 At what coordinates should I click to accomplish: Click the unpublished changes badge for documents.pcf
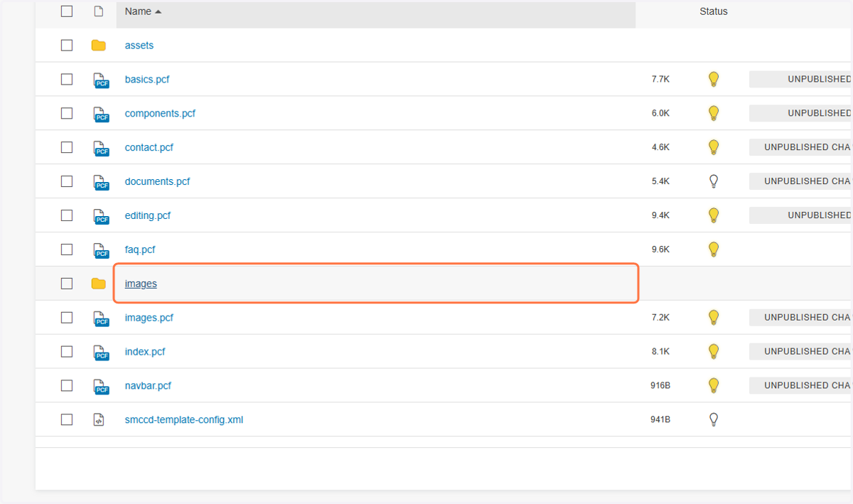[x=801, y=181]
